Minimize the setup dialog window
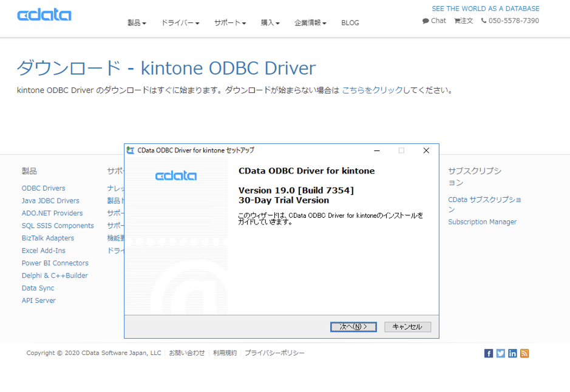This screenshot has width=570, height=392. click(x=377, y=150)
